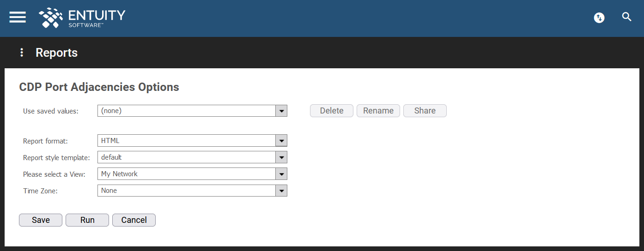Run the CDP Port Adjacencies report
The height and width of the screenshot is (251, 644).
87,220
